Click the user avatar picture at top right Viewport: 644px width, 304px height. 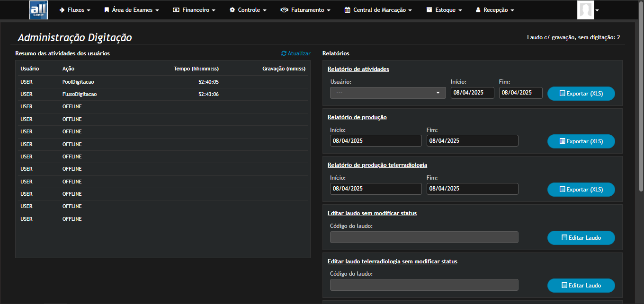(586, 9)
